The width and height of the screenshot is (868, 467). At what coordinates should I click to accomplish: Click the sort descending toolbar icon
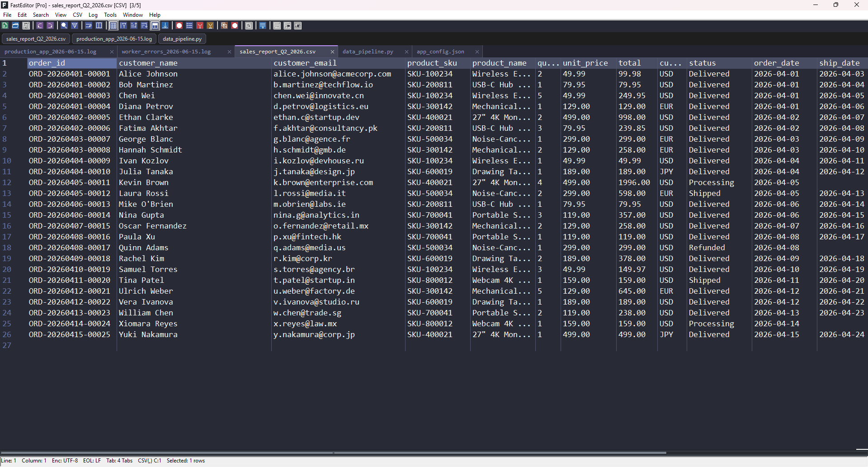tap(144, 26)
